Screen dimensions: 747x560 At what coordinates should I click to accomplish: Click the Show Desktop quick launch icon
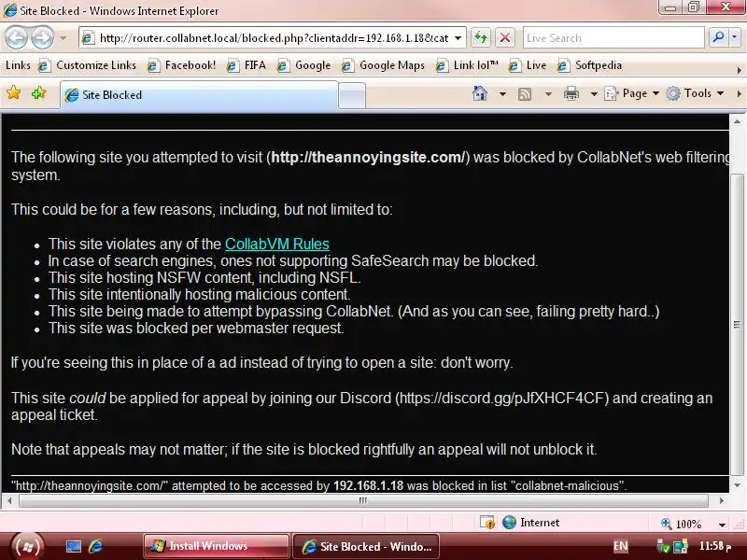click(74, 546)
